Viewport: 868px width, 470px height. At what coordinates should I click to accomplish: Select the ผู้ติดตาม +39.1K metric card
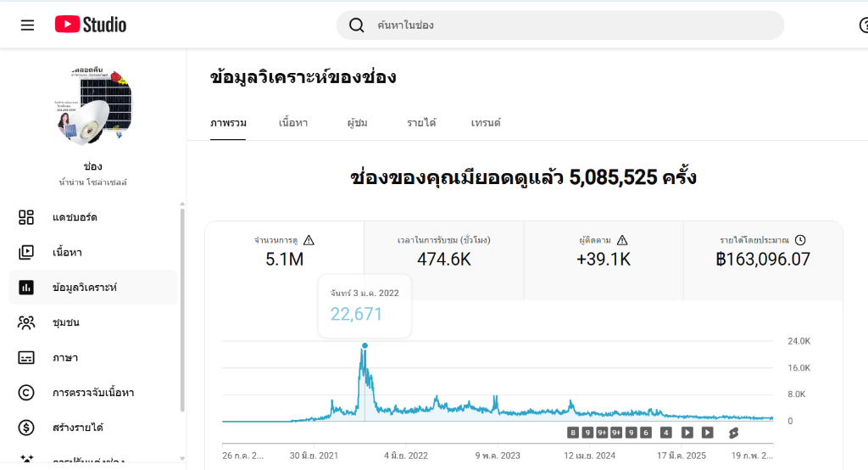[x=604, y=260]
